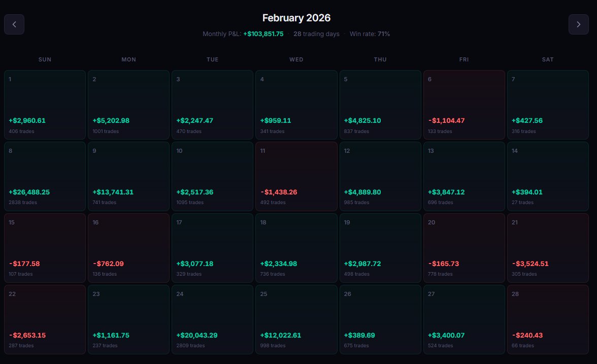
Task: Select the -$1,438.26 loss on day 11
Action: [279, 192]
